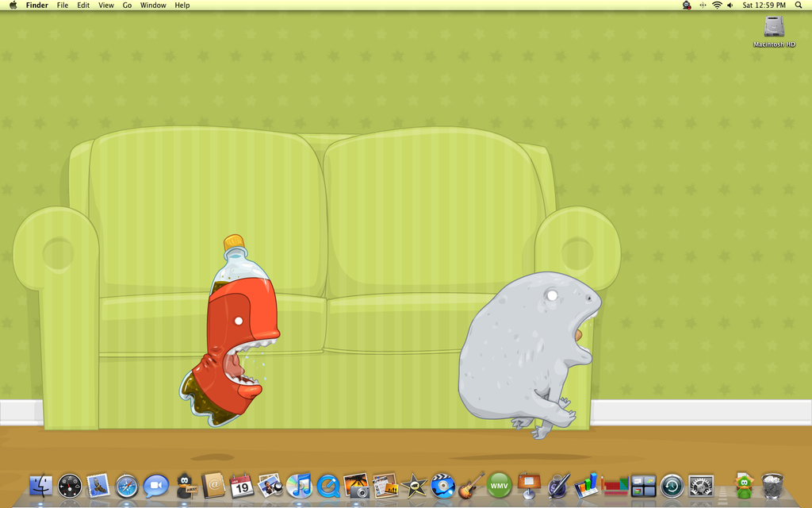This screenshot has height=508, width=812.
Task: Open the Macintosh HD desktop drive
Action: (x=774, y=32)
